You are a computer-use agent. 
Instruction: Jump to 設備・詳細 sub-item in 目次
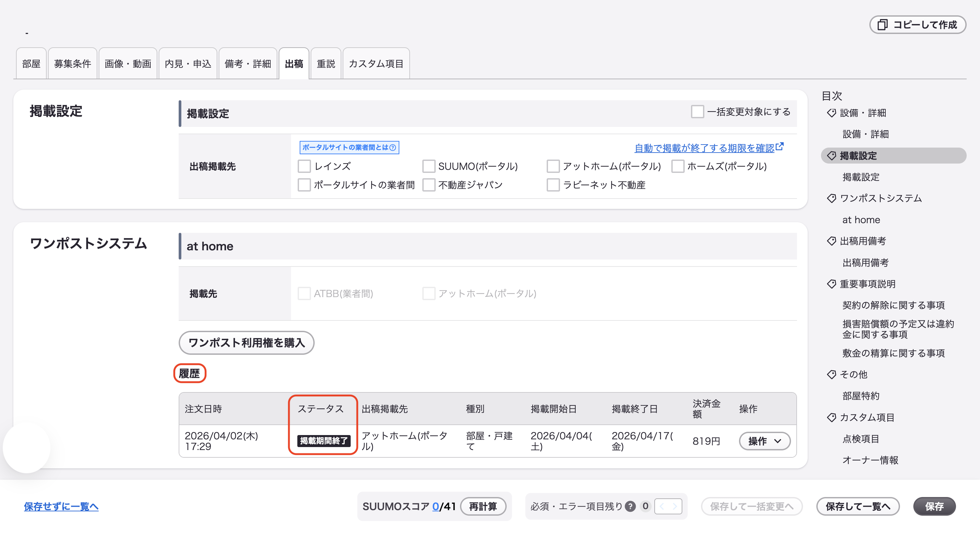(865, 134)
